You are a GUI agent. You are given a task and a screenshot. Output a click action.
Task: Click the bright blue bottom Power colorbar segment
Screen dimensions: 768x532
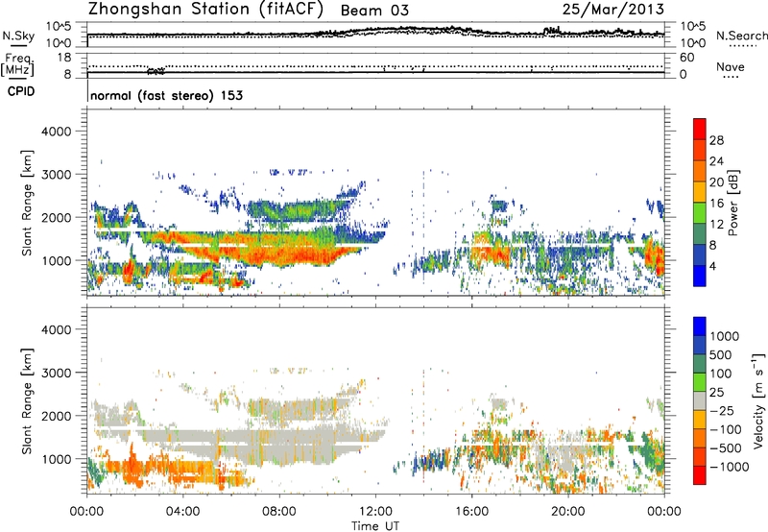700,276
